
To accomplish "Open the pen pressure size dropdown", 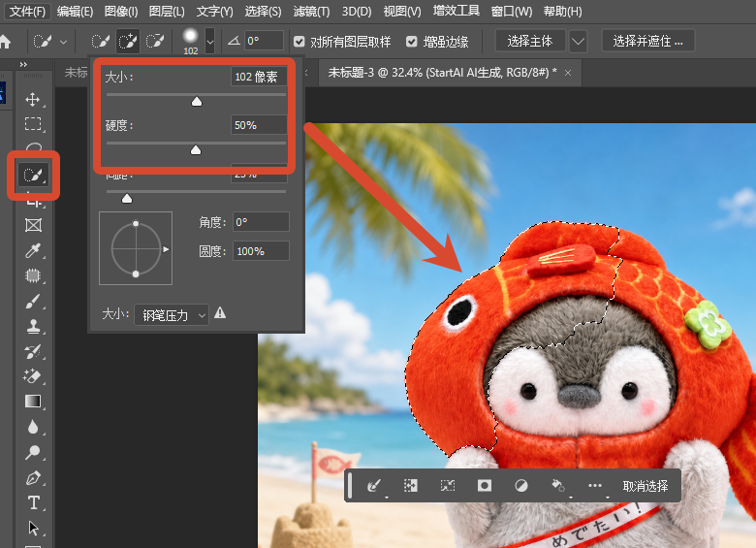I will coord(172,315).
